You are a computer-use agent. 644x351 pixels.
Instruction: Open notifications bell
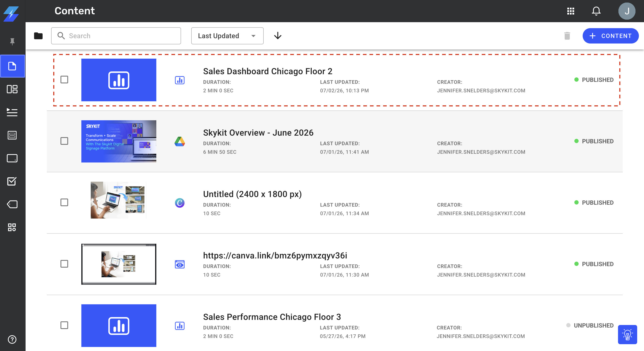tap(596, 11)
